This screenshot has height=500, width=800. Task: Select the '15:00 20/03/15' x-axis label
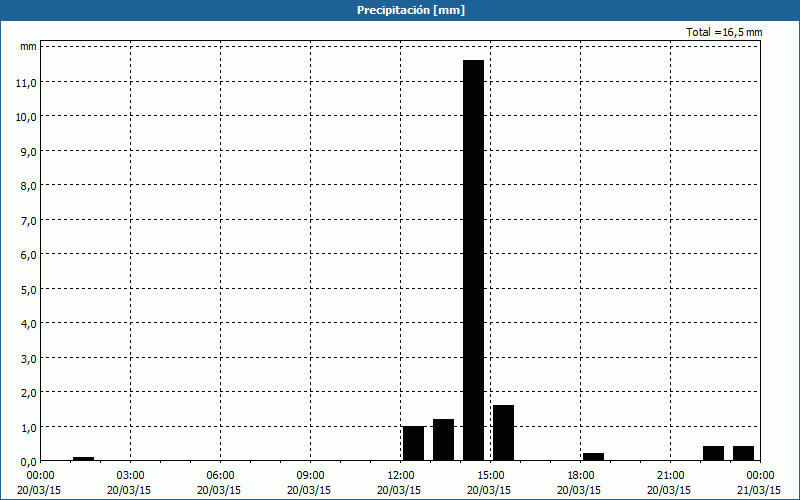point(489,483)
